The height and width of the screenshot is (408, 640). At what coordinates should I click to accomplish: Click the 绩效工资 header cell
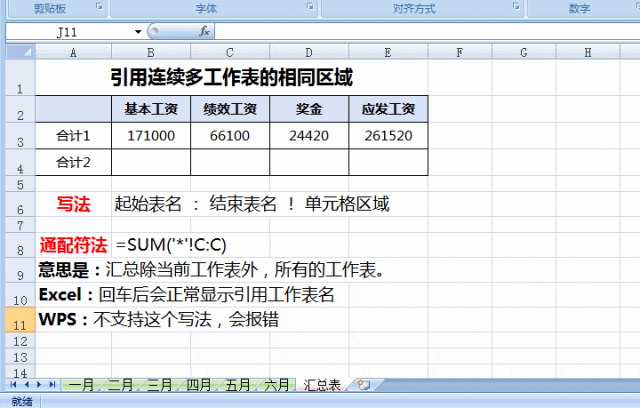tap(230, 109)
